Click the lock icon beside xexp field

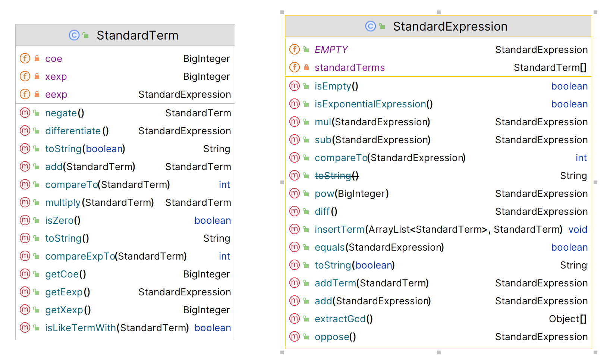pyautogui.click(x=37, y=76)
